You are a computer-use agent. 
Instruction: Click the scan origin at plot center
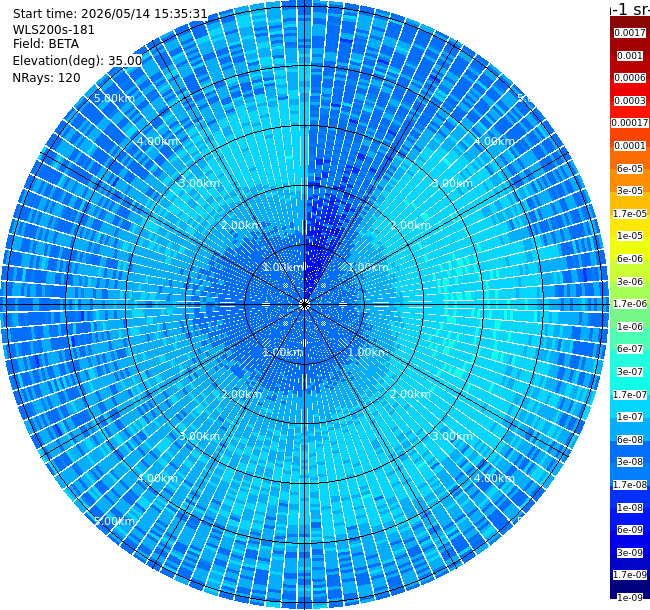click(304, 305)
